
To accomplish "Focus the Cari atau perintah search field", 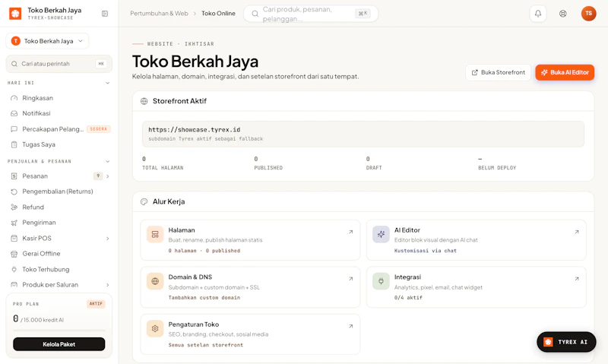I will tap(59, 64).
